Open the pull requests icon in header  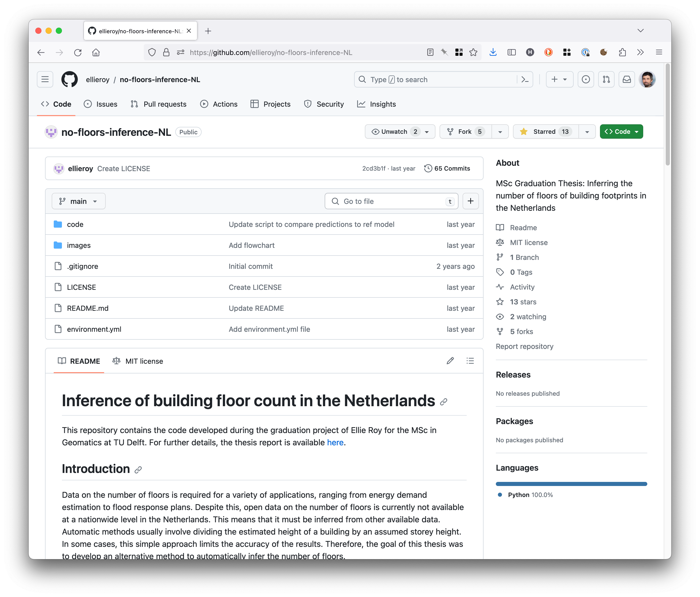coord(606,79)
